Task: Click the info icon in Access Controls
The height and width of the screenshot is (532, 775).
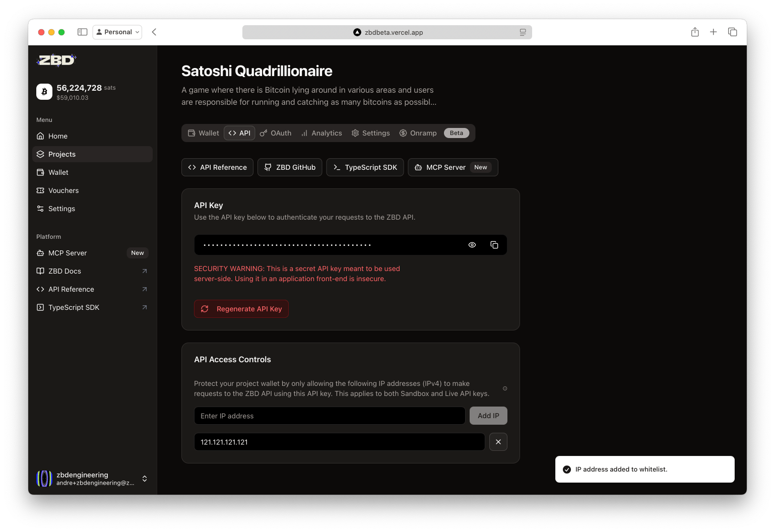Action: coord(505,388)
